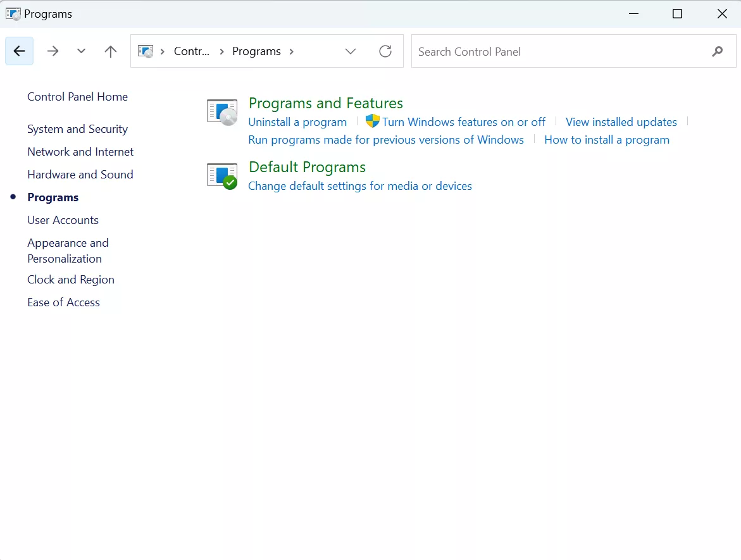Click inside the Search Control Panel field
This screenshot has height=560, width=741.
tap(538, 51)
